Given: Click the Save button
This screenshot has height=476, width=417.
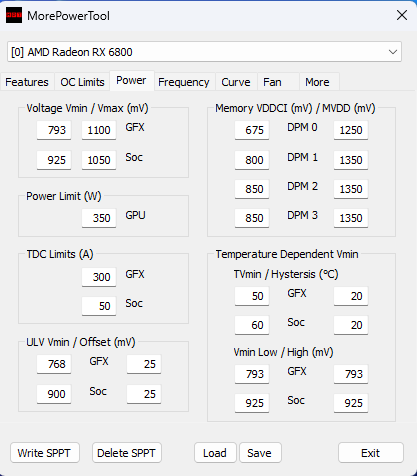Looking at the screenshot, I should 260,453.
